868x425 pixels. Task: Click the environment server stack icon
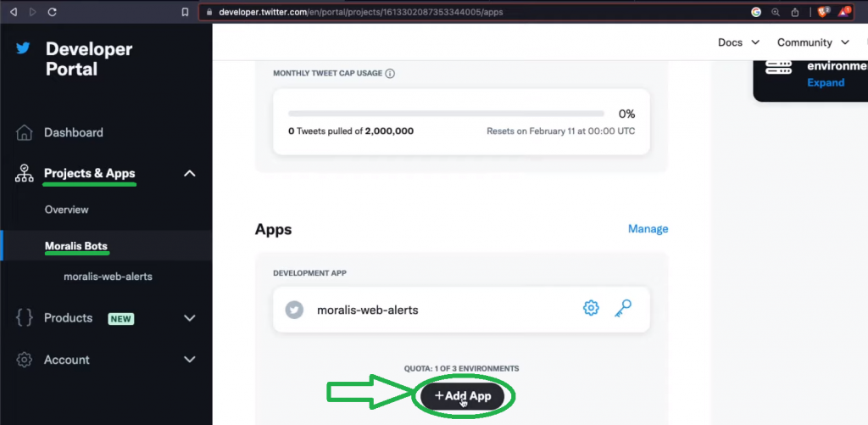779,66
